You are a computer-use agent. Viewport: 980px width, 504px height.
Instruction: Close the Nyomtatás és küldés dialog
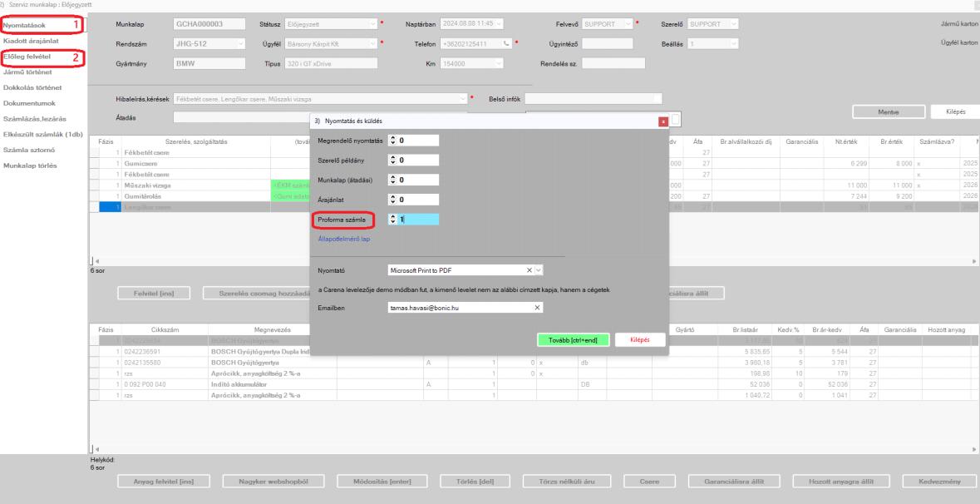click(x=663, y=122)
